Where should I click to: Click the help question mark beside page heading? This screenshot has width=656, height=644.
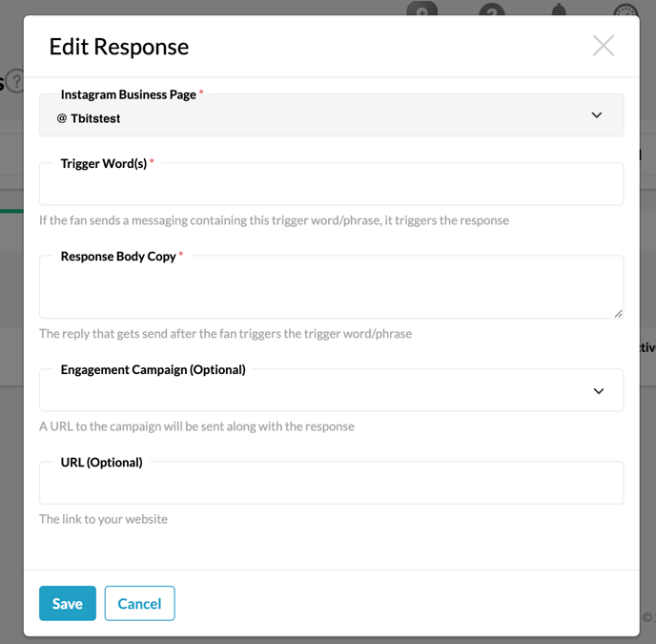[x=15, y=82]
